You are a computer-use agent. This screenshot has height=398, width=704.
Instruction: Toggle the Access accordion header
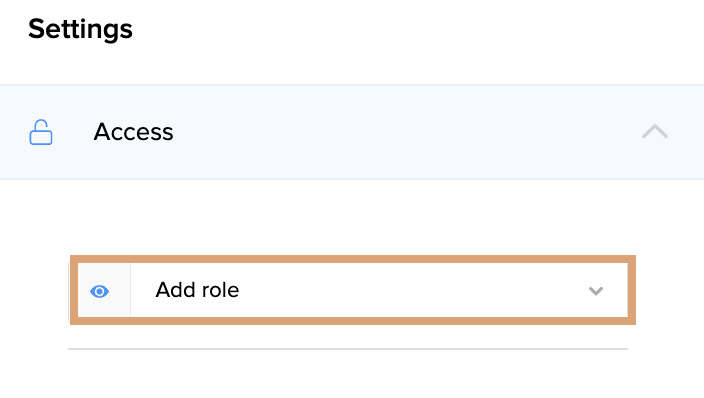tap(352, 132)
